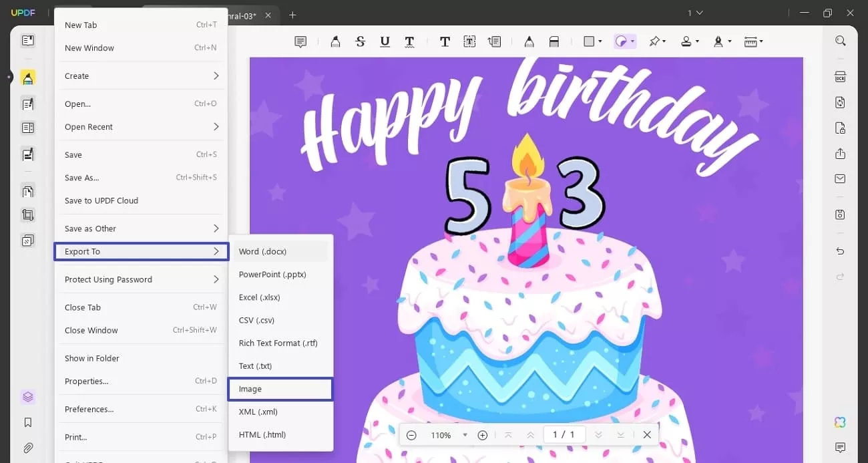Select the squiggly underline tool
The width and height of the screenshot is (868, 463).
tap(409, 41)
